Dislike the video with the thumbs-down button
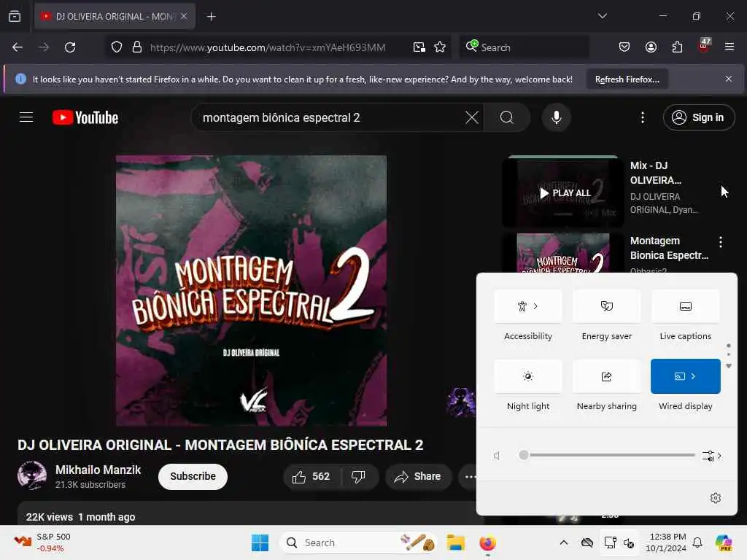The image size is (747, 560). pos(359,476)
